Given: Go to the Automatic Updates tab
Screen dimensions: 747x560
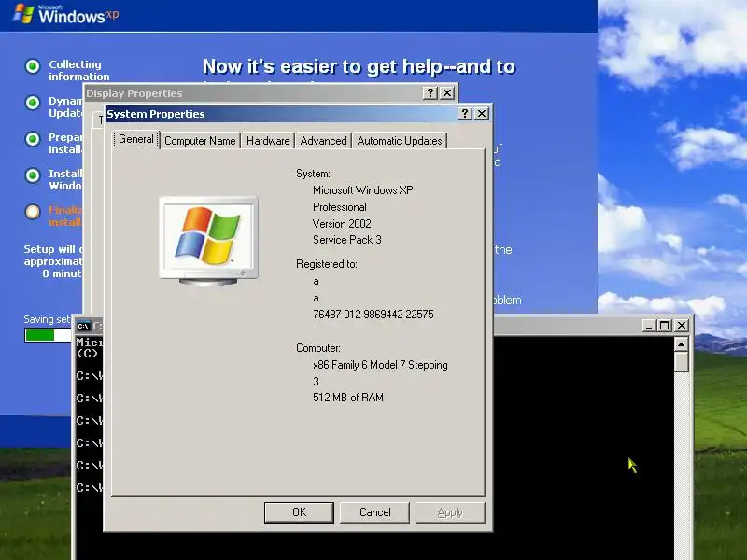Looking at the screenshot, I should [x=400, y=141].
